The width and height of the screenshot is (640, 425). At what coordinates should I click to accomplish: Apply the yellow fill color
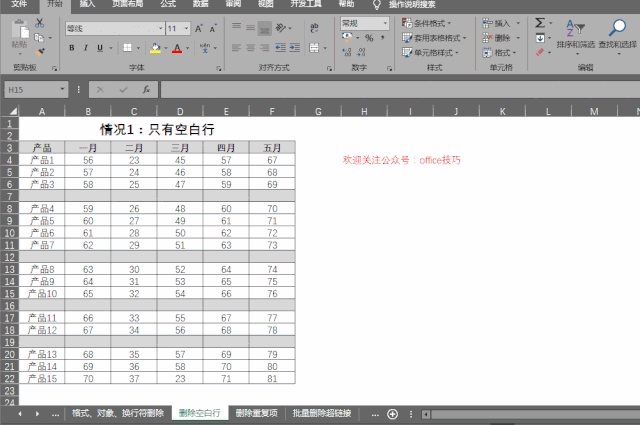[x=155, y=48]
